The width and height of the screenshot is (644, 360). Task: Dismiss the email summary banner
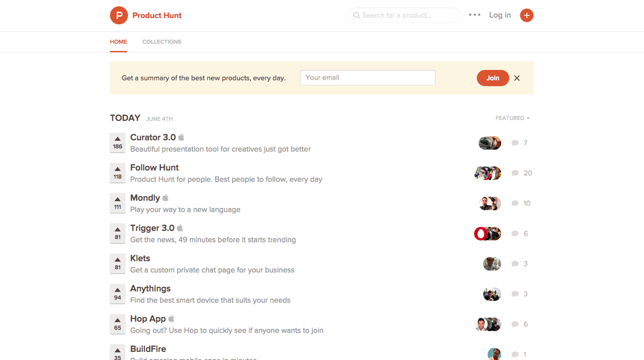click(517, 78)
